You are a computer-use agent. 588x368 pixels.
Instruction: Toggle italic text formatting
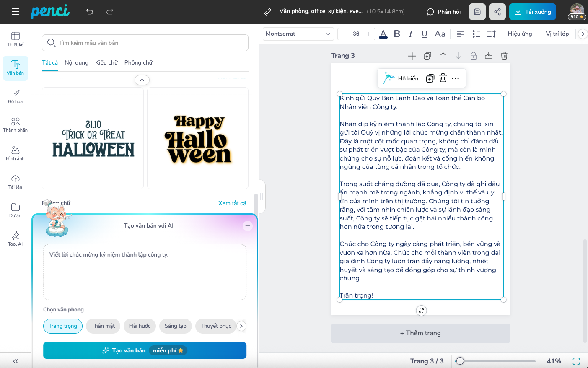pos(411,34)
